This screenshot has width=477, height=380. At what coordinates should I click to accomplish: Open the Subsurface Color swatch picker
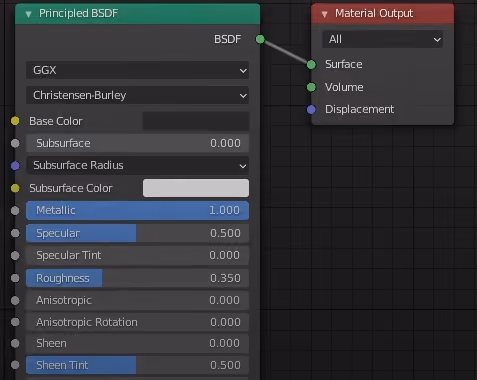pos(196,188)
